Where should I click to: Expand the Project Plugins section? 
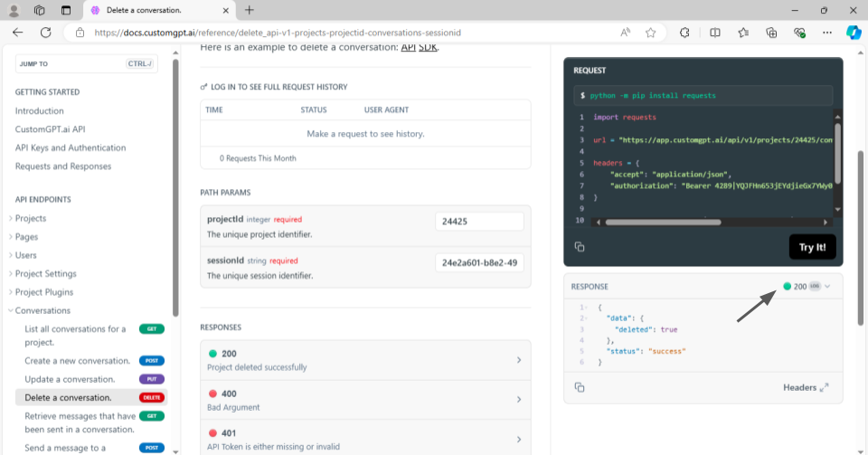43,291
